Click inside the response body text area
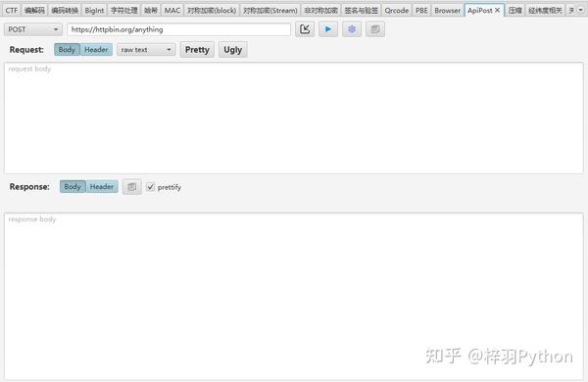 click(294, 296)
